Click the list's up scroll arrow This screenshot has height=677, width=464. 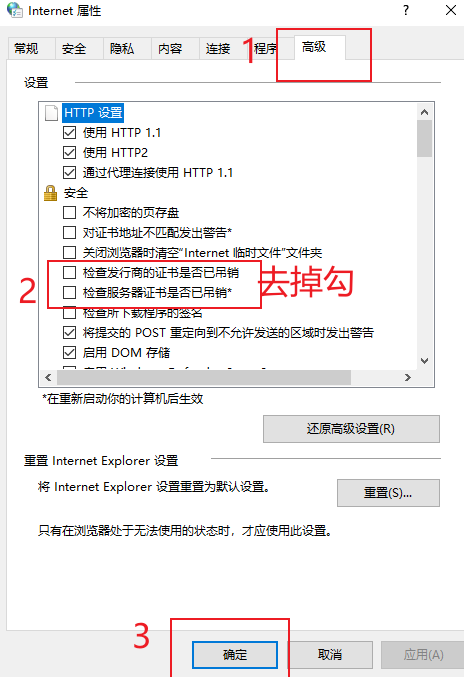424,112
